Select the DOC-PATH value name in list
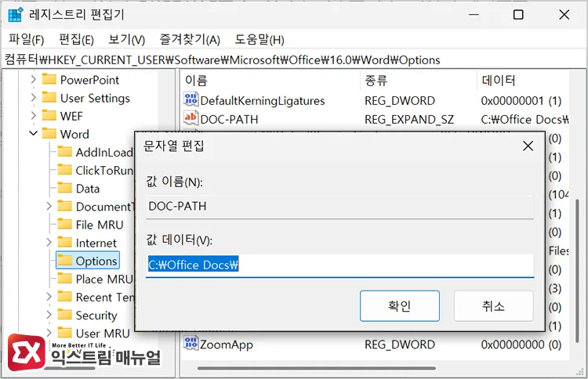This screenshot has width=588, height=379. click(x=229, y=119)
